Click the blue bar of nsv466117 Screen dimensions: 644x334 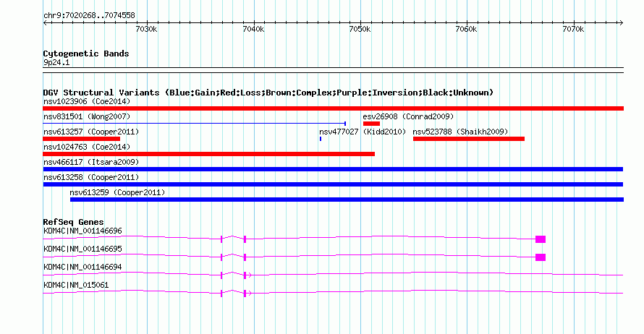click(x=333, y=169)
